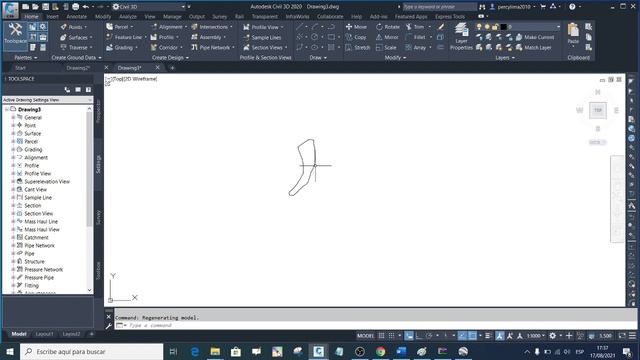The height and width of the screenshot is (360, 640).
Task: Toggle lineweight display in status bar
Action: (x=488, y=336)
